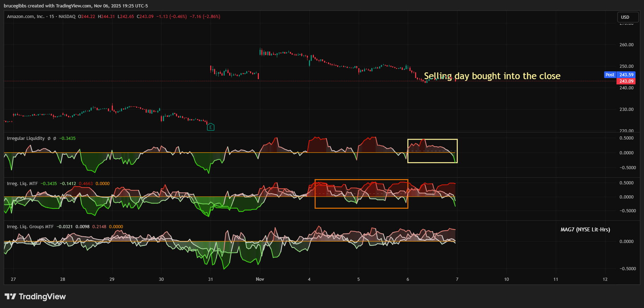Click the Irreg. Liq. MTF legend title
Viewport: 644px width, 308px height.
(x=22, y=184)
